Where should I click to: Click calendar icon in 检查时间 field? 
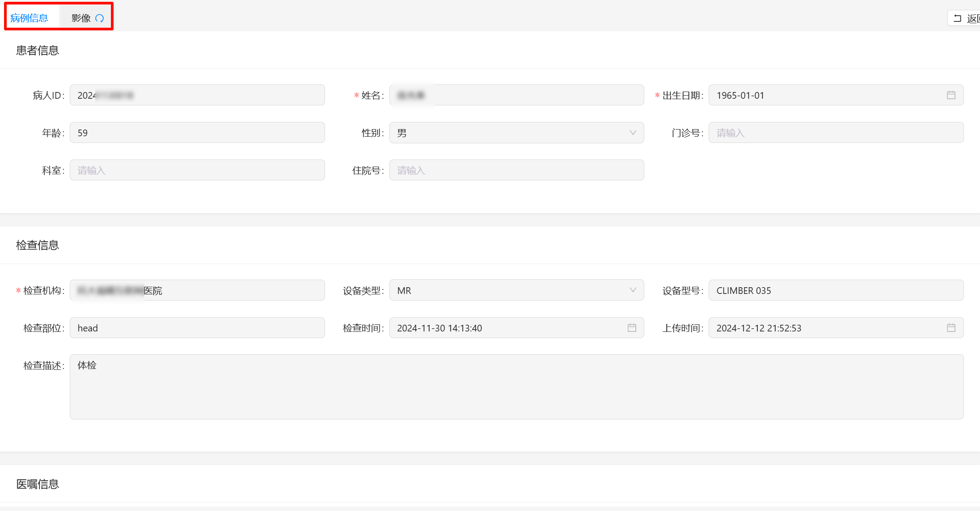point(632,328)
